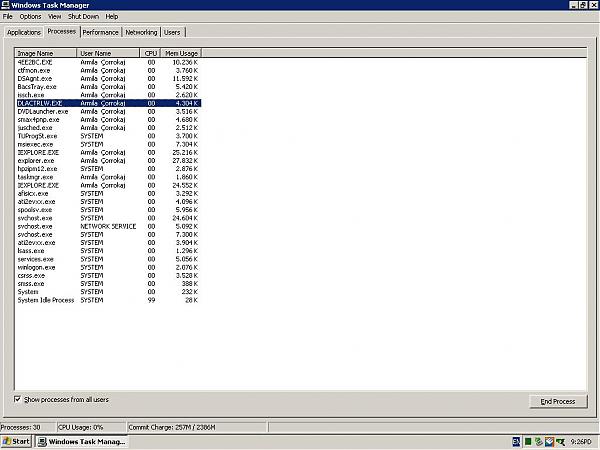Click the green safely-remove-hardware tray icon
Viewport: 600px width, 450px height.
tap(538, 442)
